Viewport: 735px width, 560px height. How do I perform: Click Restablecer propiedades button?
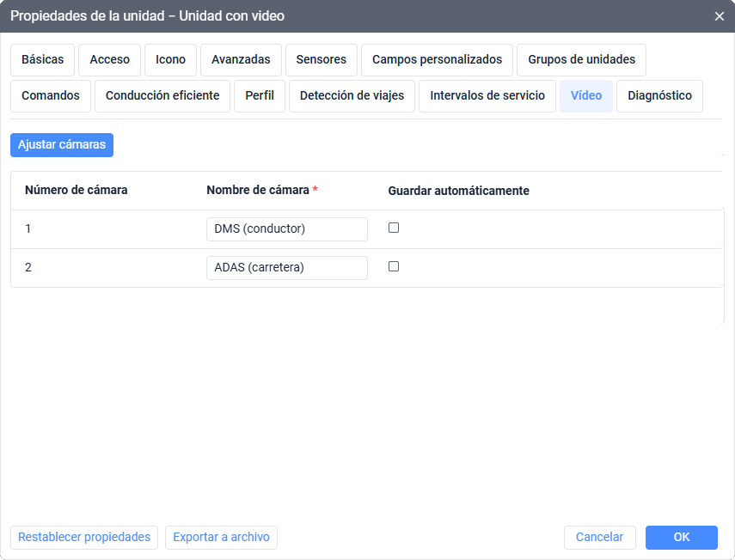pos(84,538)
